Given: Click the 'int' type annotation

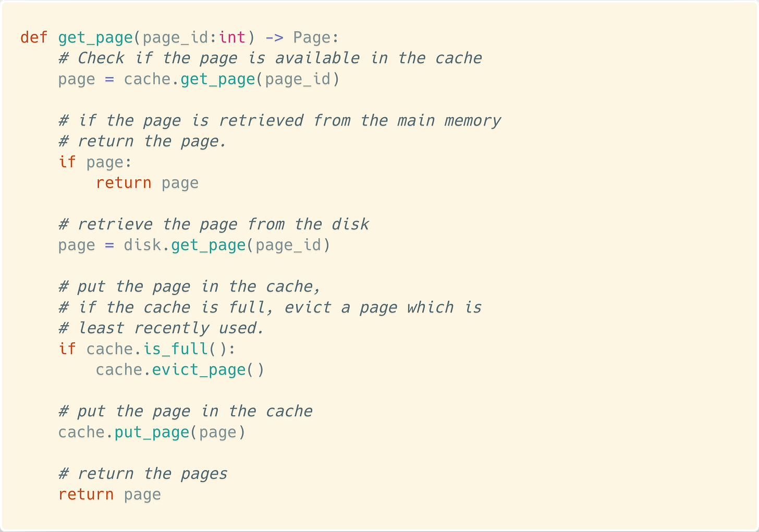Looking at the screenshot, I should point(232,38).
